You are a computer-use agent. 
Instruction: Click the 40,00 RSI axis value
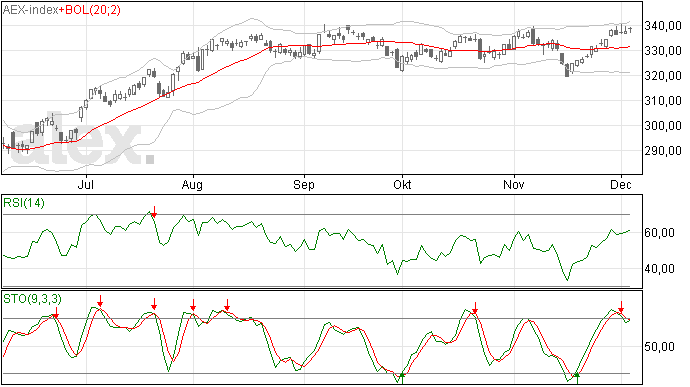(659, 269)
